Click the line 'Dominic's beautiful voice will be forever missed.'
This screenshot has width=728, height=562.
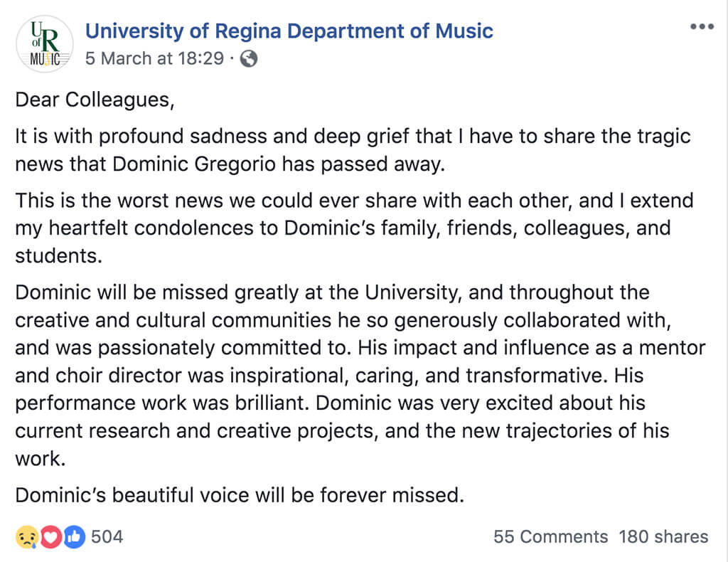tap(239, 494)
